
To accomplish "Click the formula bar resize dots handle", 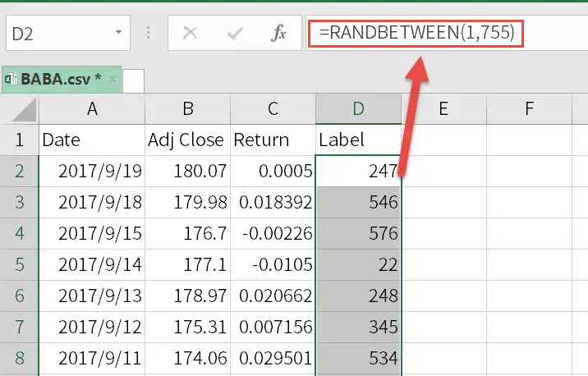I will pos(149,33).
